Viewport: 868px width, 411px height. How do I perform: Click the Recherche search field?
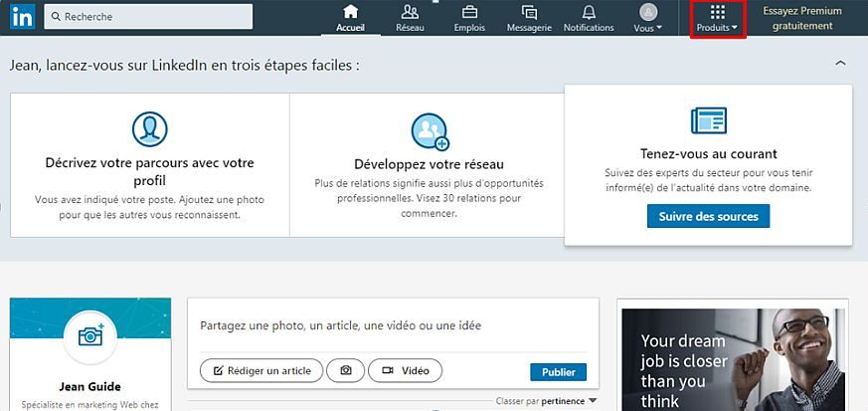pos(148,17)
